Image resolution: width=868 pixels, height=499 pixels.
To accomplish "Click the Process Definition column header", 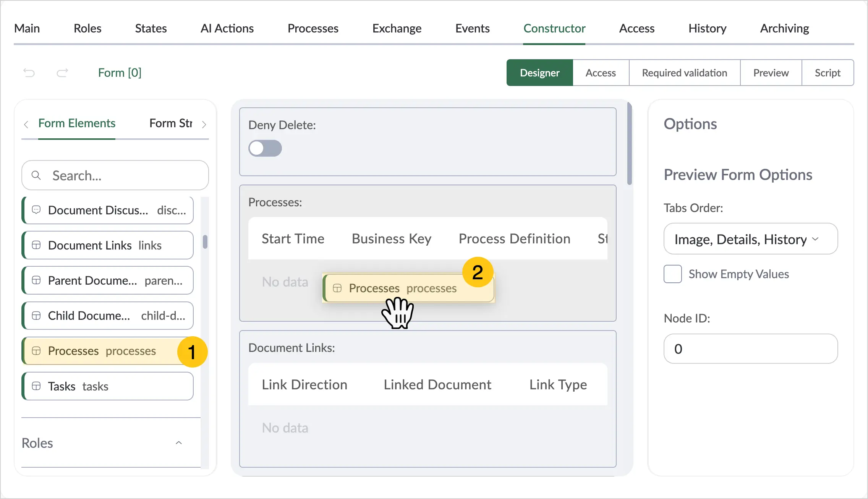I will pyautogui.click(x=515, y=239).
